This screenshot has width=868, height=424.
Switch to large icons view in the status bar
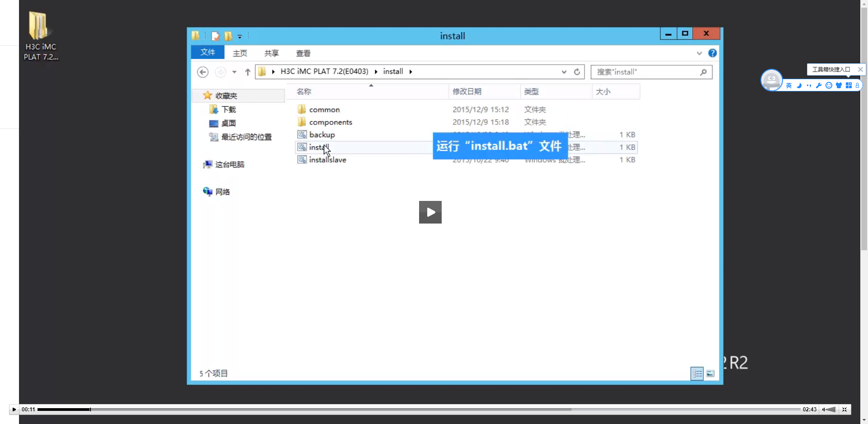pos(710,373)
